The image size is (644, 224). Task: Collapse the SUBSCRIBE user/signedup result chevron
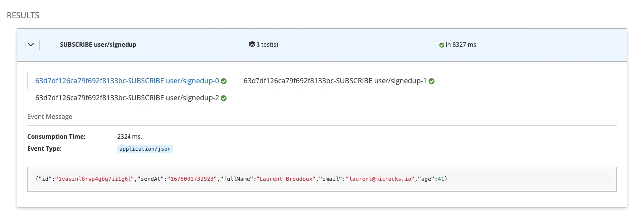click(x=31, y=45)
